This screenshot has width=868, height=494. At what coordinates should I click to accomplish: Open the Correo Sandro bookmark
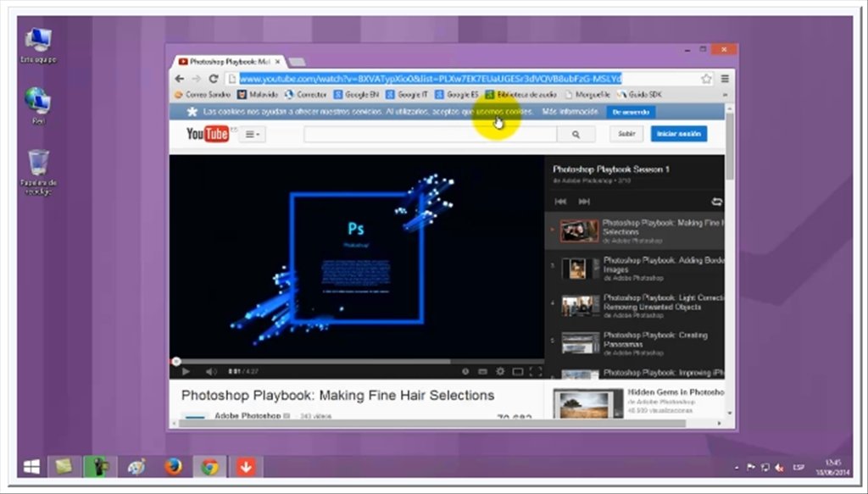coord(202,95)
